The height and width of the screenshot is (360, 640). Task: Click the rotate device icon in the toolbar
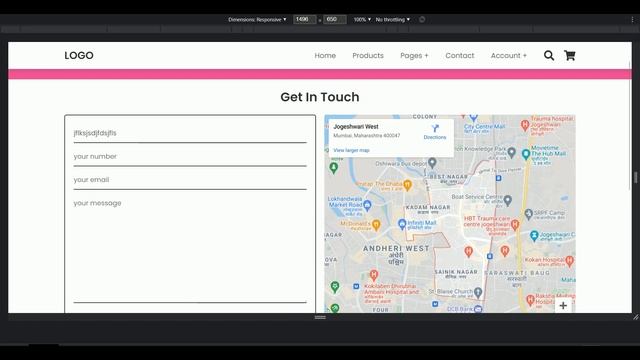coord(422,20)
